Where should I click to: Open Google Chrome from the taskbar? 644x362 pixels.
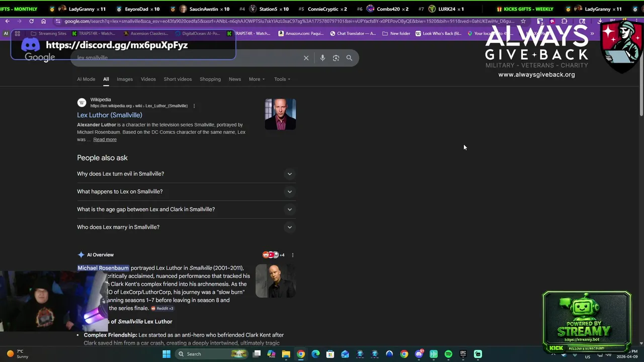300,354
